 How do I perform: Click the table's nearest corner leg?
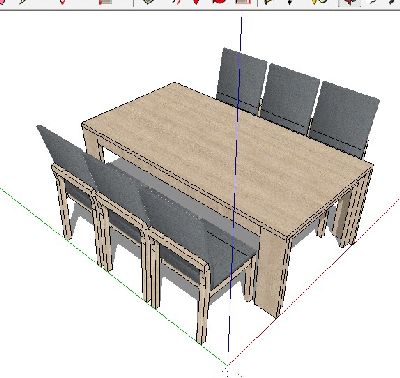[x=273, y=272]
